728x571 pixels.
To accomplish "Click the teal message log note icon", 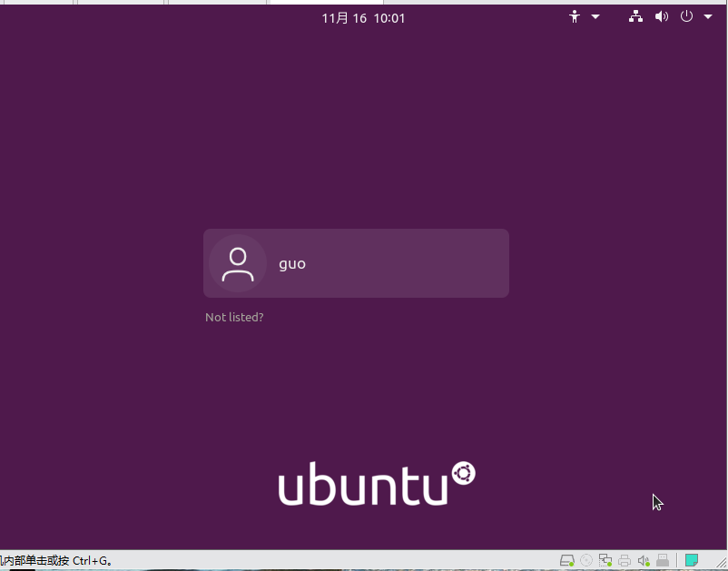I will click(692, 560).
